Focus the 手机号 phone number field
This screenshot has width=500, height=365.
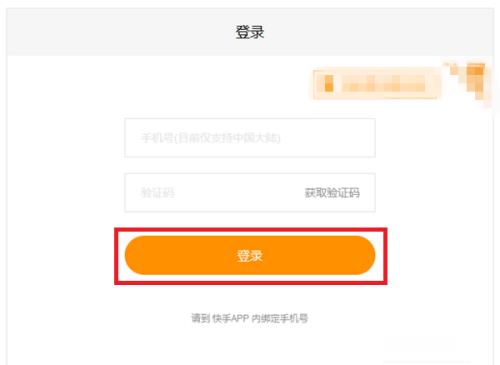[250, 137]
